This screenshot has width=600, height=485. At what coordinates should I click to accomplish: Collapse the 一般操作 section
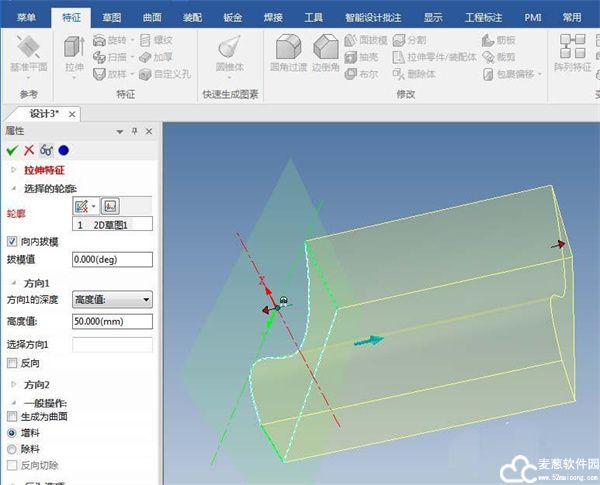point(14,403)
